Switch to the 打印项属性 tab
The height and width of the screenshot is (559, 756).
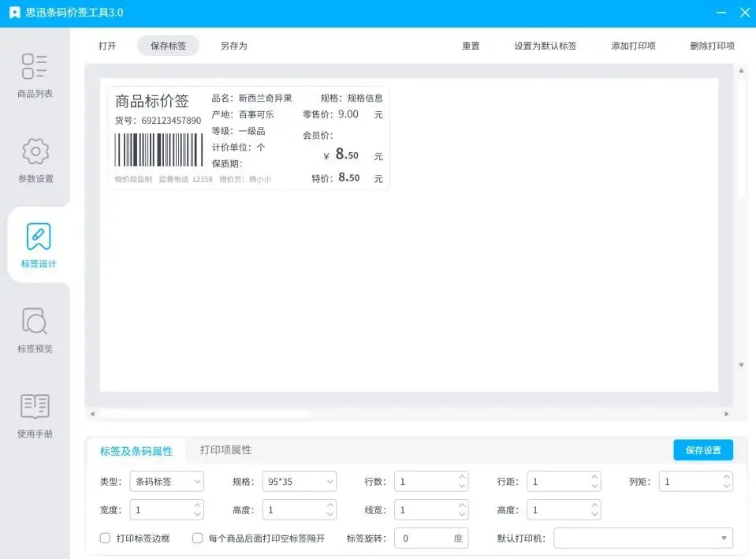tap(225, 450)
